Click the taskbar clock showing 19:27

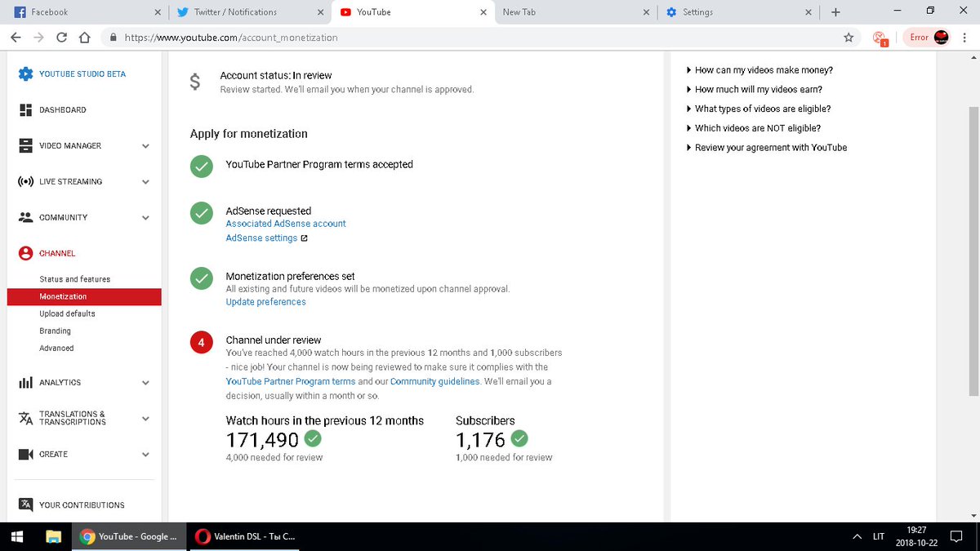click(x=918, y=536)
